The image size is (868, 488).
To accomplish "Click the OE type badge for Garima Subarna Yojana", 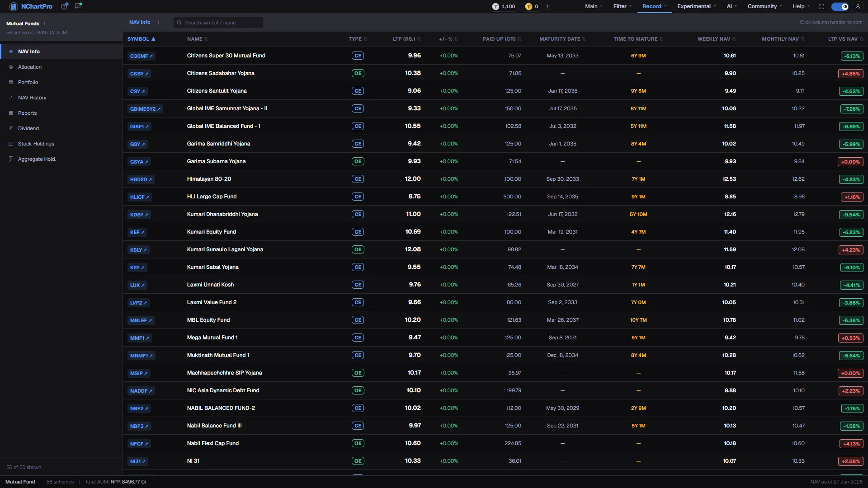I will pos(358,161).
